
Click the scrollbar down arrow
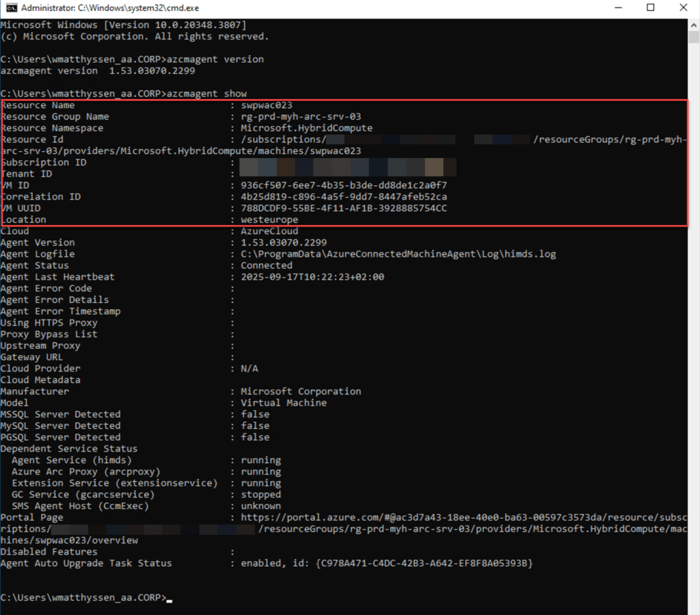[694, 609]
